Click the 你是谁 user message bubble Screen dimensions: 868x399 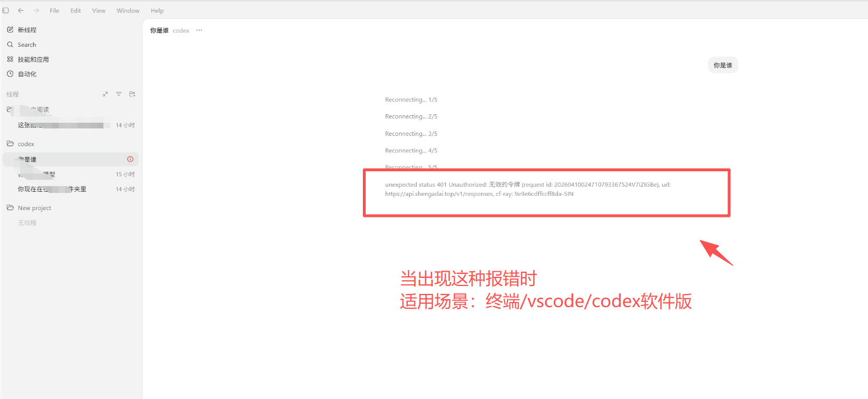tap(723, 65)
